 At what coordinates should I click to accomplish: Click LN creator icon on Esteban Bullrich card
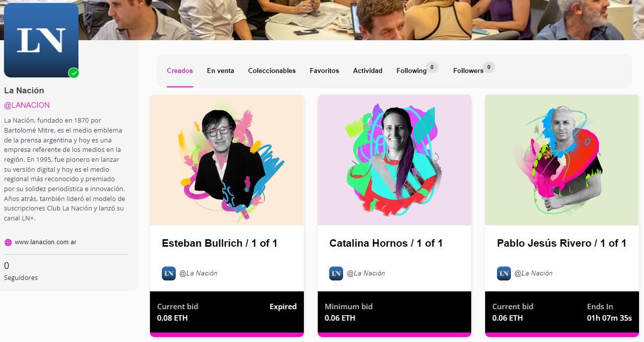click(169, 273)
